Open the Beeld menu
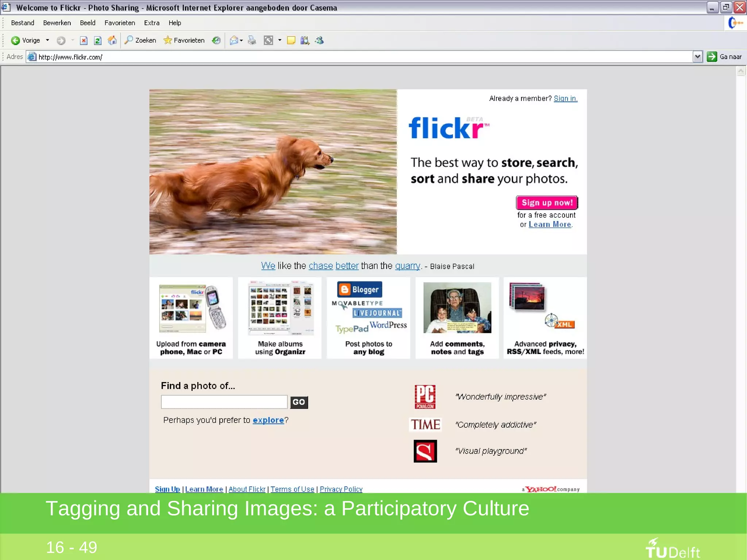 click(x=88, y=23)
